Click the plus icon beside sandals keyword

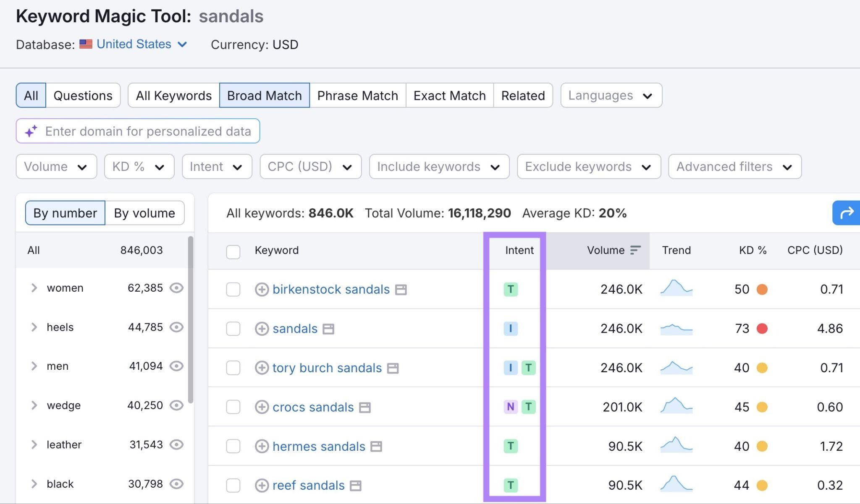coord(262,329)
